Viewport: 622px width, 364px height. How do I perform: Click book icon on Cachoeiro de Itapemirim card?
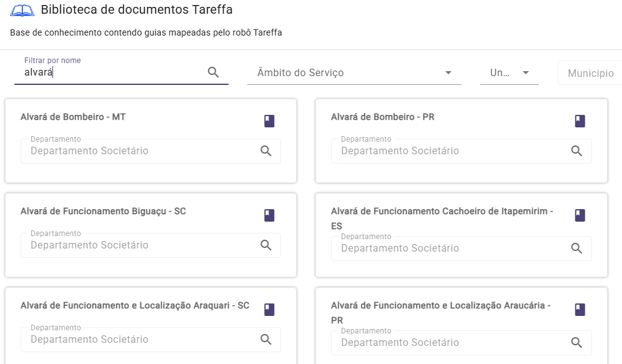[x=580, y=215]
